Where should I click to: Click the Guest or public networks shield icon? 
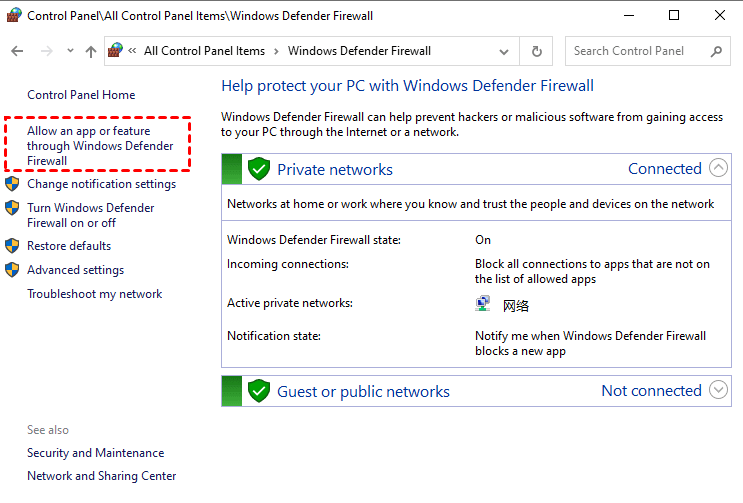pos(259,391)
